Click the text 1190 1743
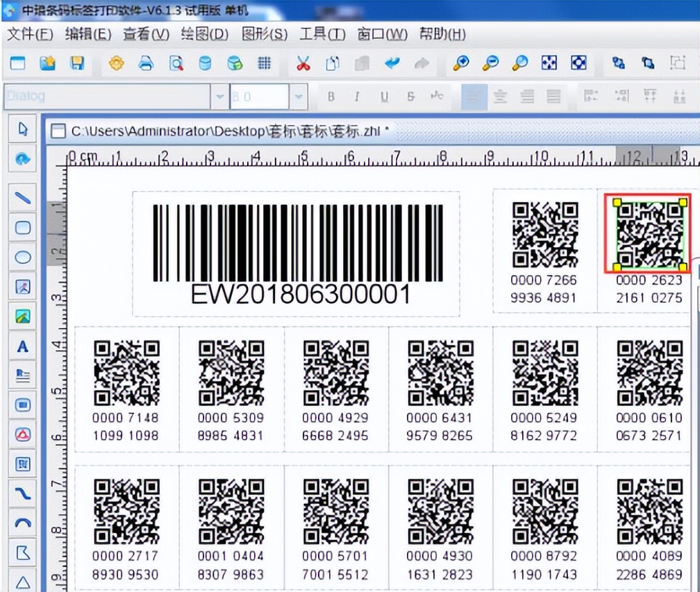The image size is (700, 592). tap(544, 574)
